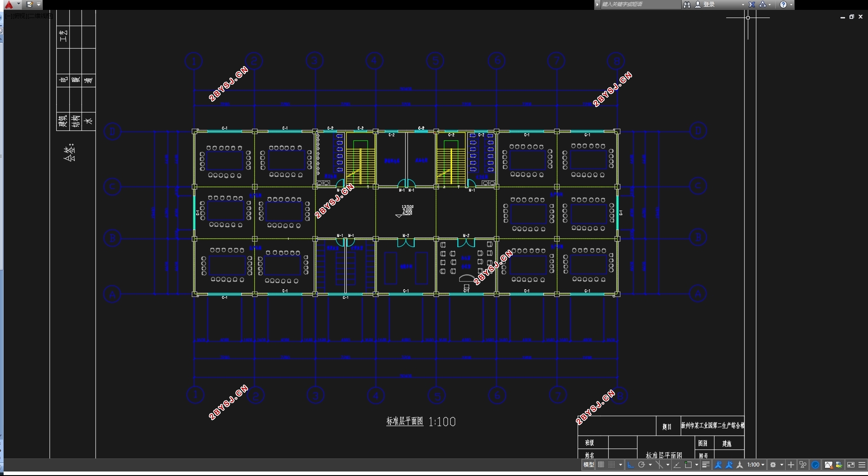This screenshot has height=476, width=868.
Task: Click the 登录 sign-in button
Action: tap(705, 4)
